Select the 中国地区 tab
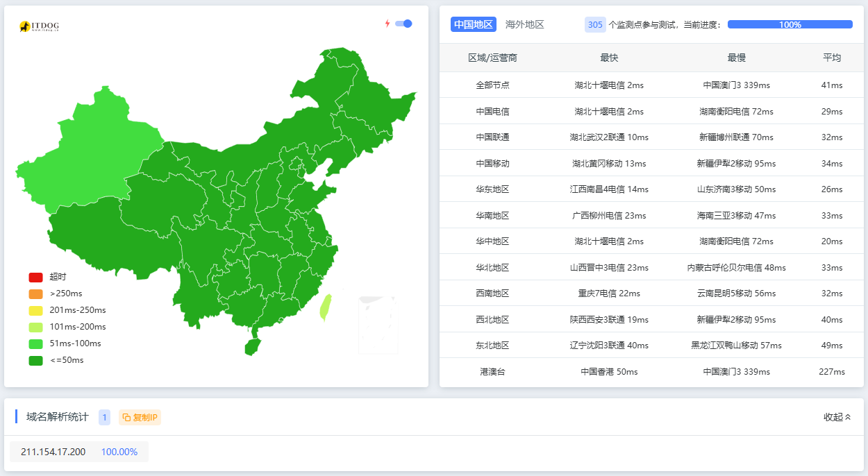Image resolution: width=868 pixels, height=476 pixels. click(473, 24)
